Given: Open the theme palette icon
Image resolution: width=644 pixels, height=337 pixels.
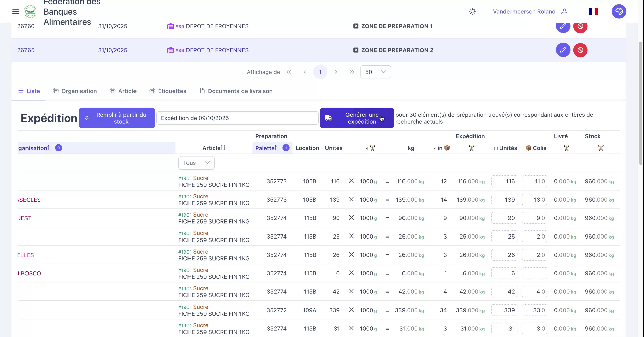Looking at the screenshot, I should click(619, 11).
